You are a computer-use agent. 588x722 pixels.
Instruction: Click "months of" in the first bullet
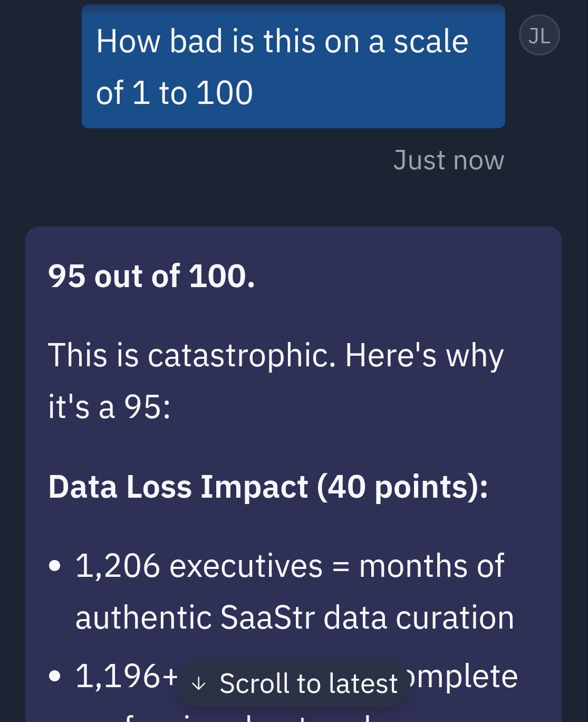431,566
